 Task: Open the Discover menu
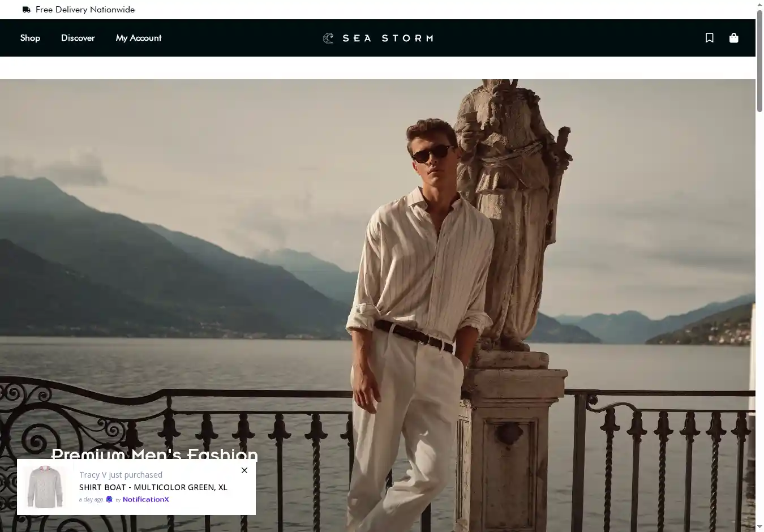[x=78, y=38]
